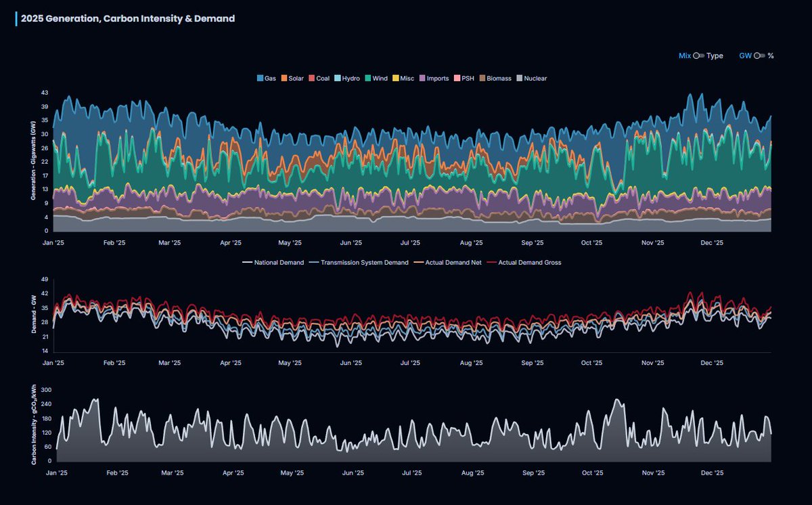Image resolution: width=812 pixels, height=505 pixels.
Task: Click 'Jun '25' on generation chart x-axis
Action: (350, 242)
